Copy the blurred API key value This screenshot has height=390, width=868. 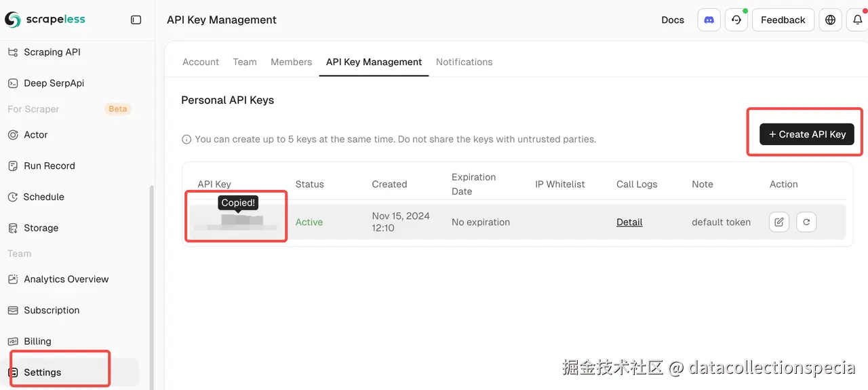coord(236,222)
